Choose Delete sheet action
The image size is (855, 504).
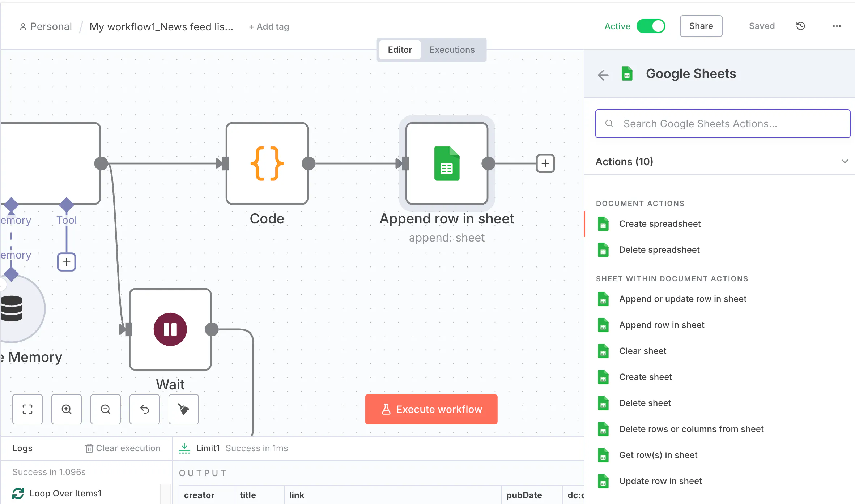coord(720,403)
